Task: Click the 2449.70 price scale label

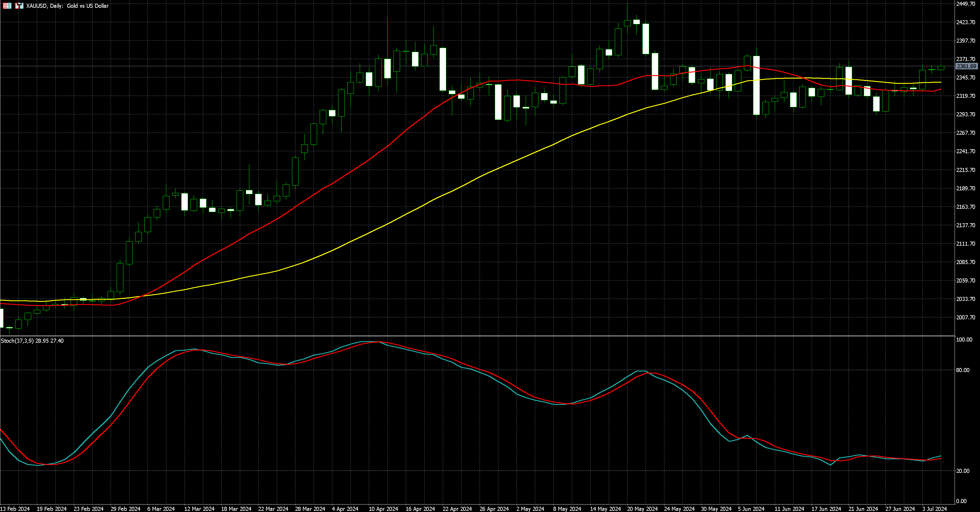Action: pyautogui.click(x=966, y=4)
